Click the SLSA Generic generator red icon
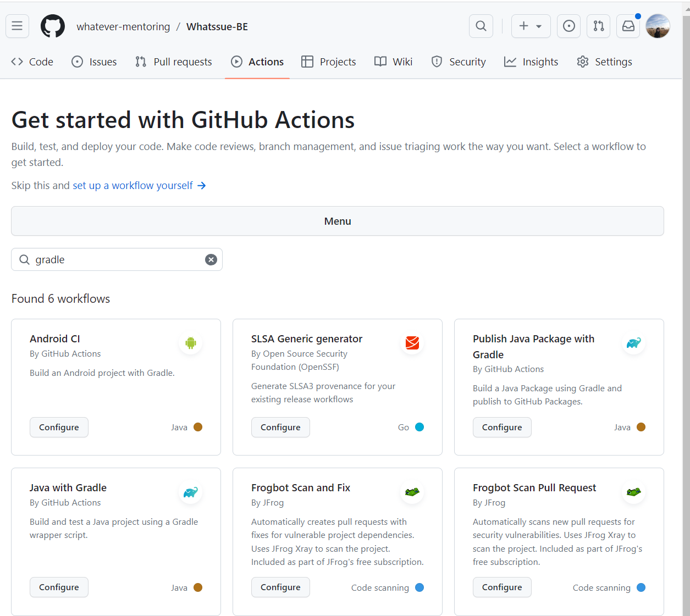 (412, 343)
